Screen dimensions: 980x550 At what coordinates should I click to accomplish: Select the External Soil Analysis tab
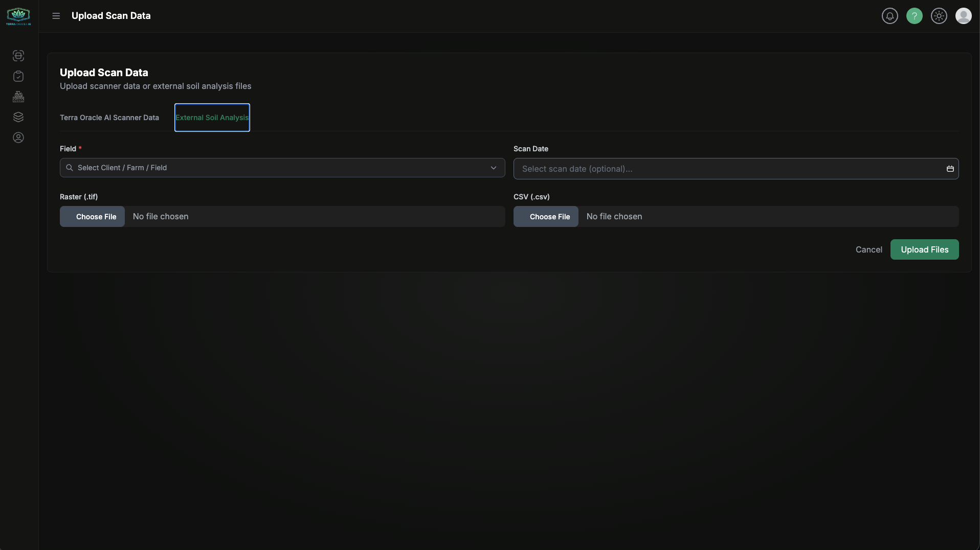(212, 118)
